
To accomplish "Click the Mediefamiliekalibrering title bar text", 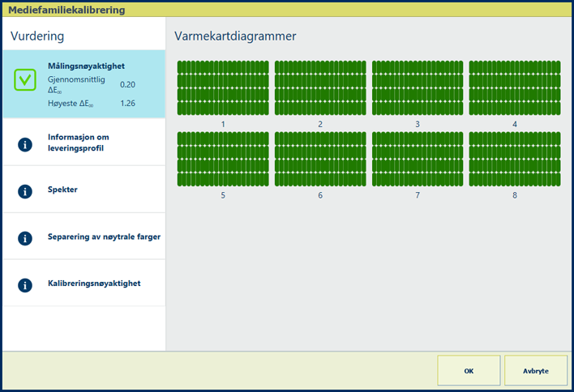I will (x=66, y=10).
